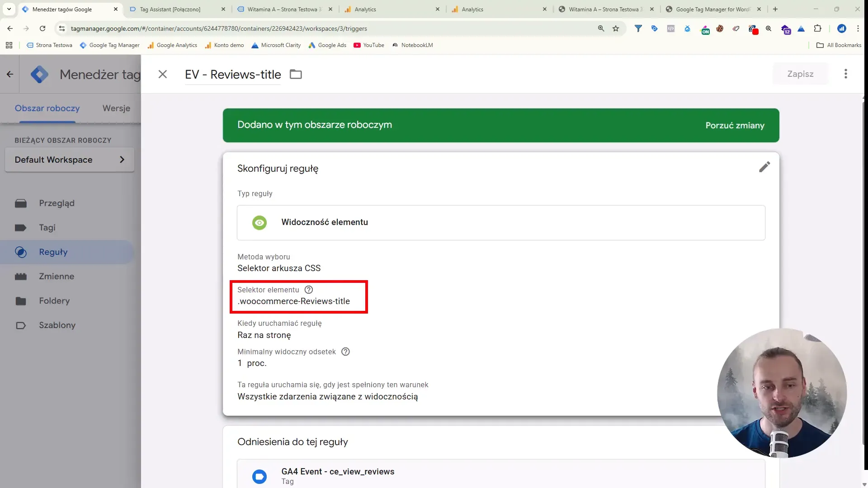Screen dimensions: 868x488
Task: Open Foldery in the sidebar
Action: [54, 301]
